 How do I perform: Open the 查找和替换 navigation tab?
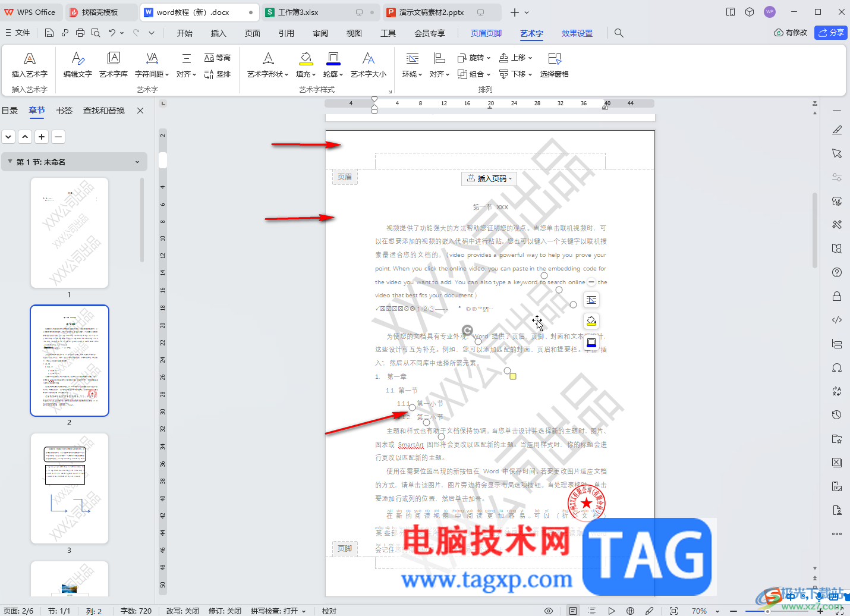pos(104,111)
